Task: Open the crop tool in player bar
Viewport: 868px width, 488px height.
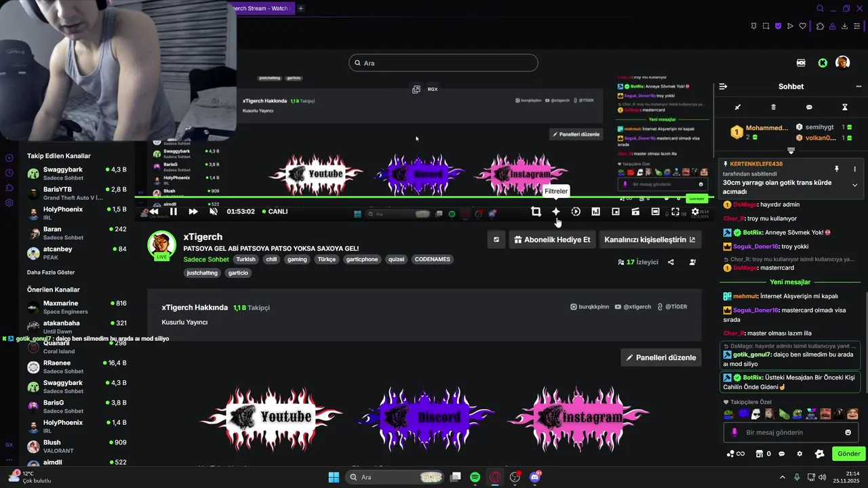Action: (x=536, y=211)
